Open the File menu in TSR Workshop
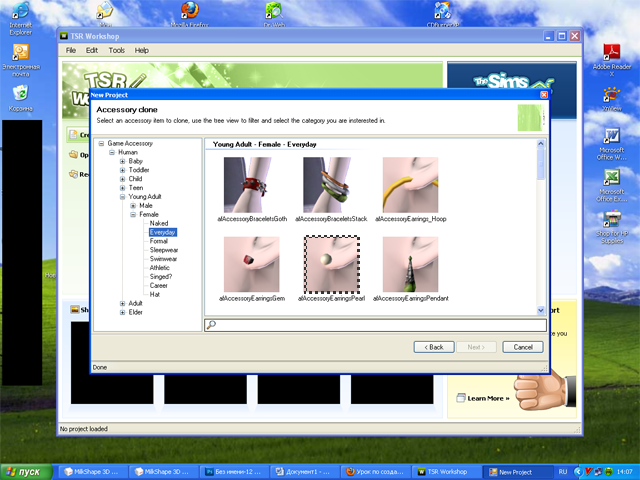The image size is (640, 480). tap(71, 50)
